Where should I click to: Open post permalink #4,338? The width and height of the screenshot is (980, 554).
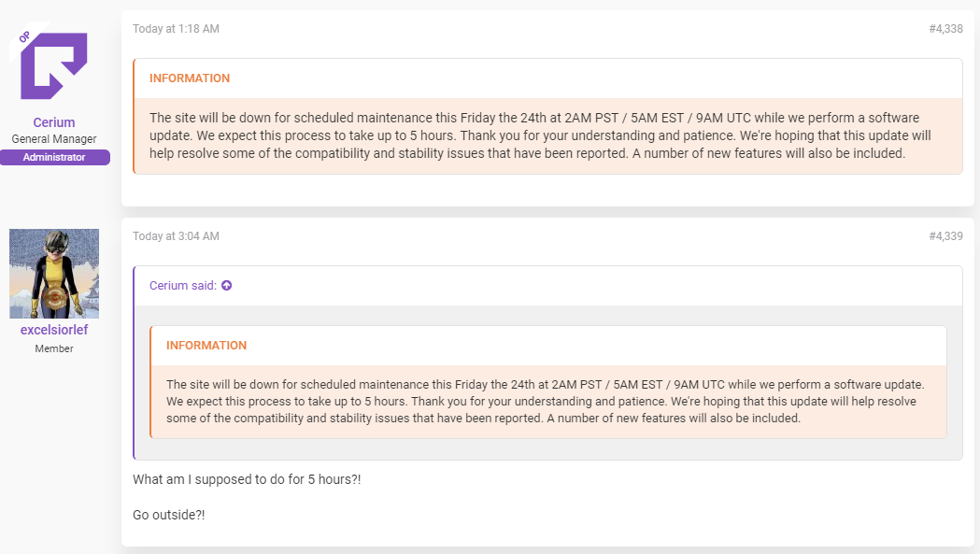click(945, 29)
